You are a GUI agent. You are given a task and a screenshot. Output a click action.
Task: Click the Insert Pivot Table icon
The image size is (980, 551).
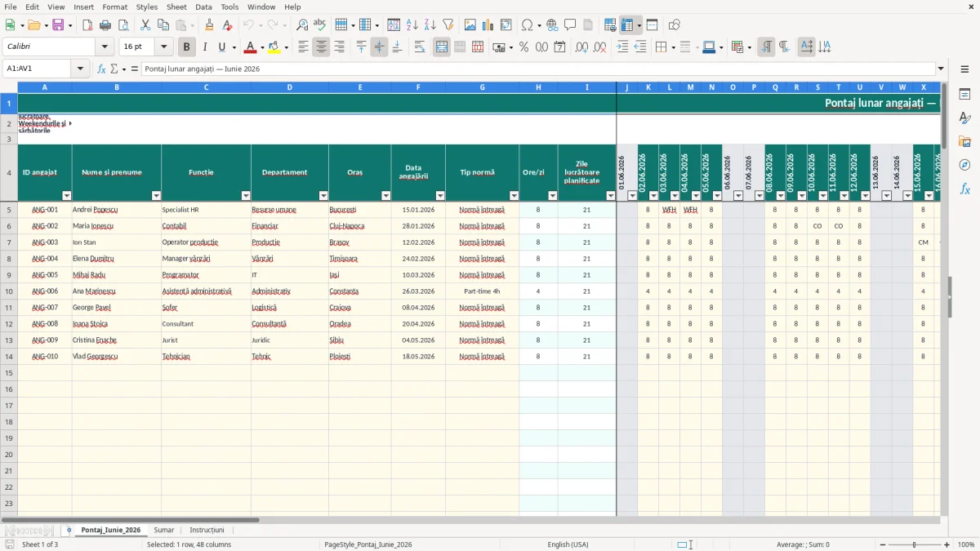(x=506, y=25)
